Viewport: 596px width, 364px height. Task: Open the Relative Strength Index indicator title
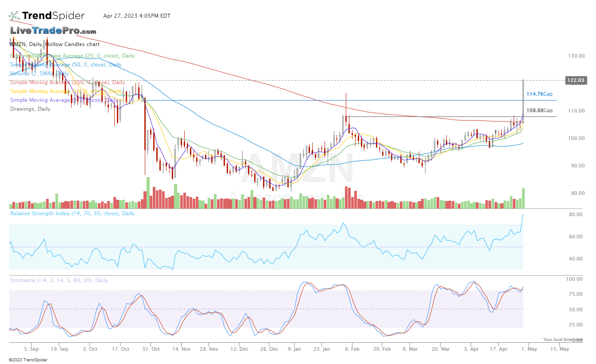coord(72,213)
